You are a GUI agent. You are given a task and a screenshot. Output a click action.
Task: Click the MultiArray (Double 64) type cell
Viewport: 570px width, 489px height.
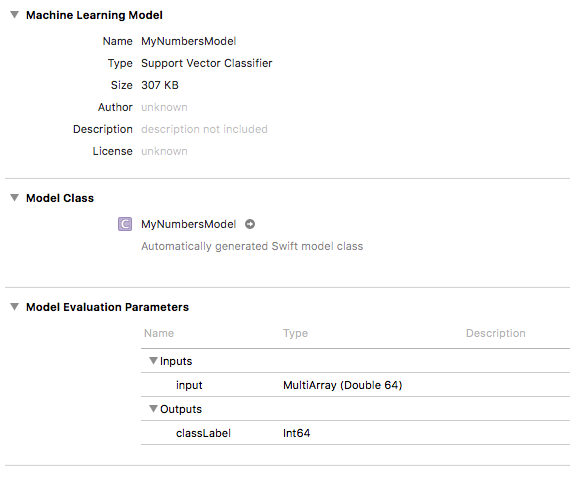pyautogui.click(x=342, y=385)
